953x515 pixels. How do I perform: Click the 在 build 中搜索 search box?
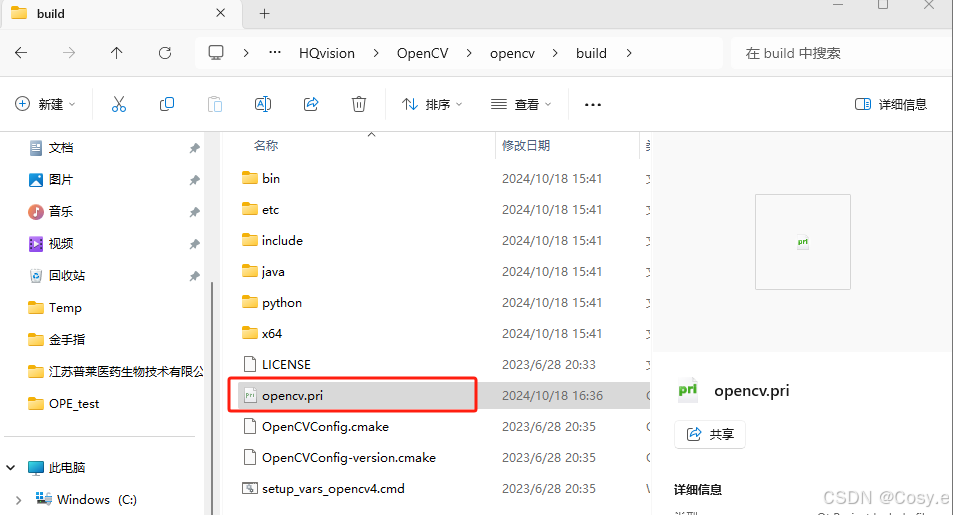tap(842, 54)
